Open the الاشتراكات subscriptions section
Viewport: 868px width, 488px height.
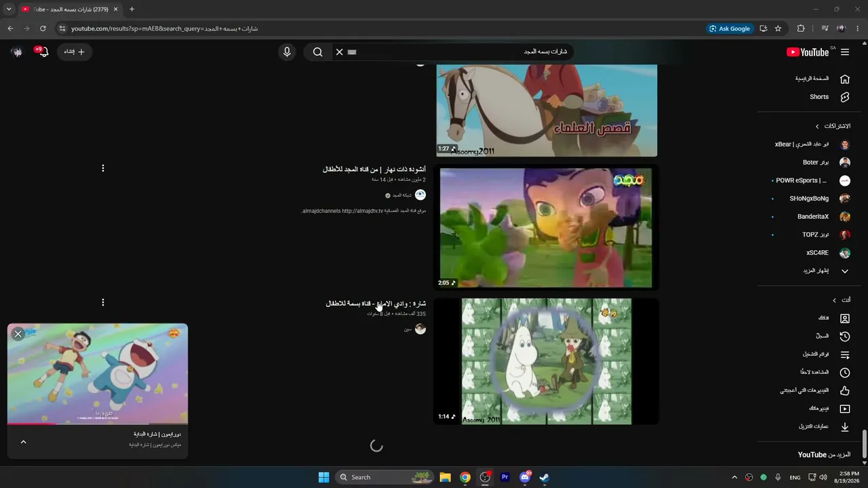click(x=833, y=126)
